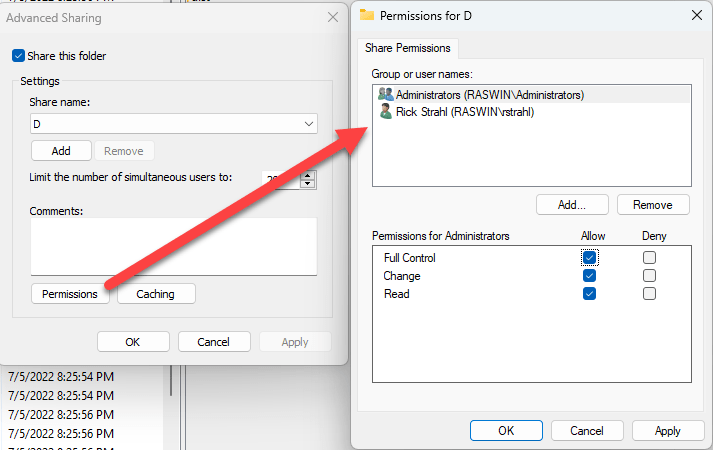Remove the selected user or group
713x450 pixels.
tap(653, 205)
